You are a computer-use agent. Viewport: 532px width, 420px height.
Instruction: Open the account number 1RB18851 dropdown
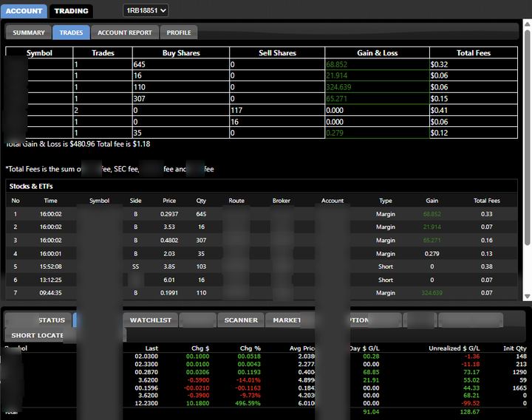(146, 10)
